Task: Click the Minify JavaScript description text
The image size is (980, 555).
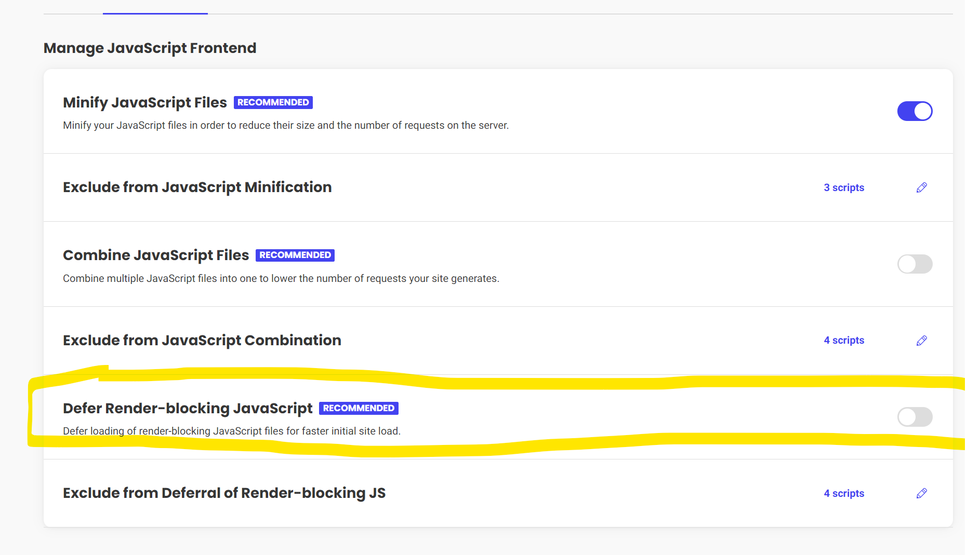Action: click(285, 125)
